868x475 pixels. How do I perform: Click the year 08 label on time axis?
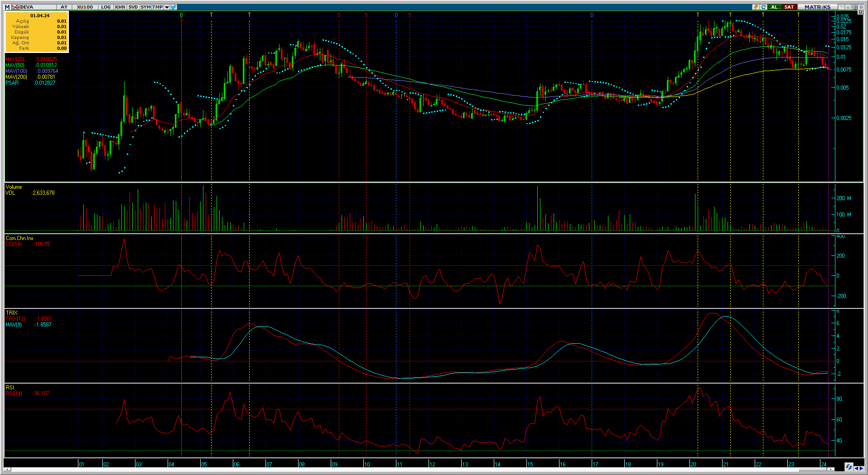[302, 464]
